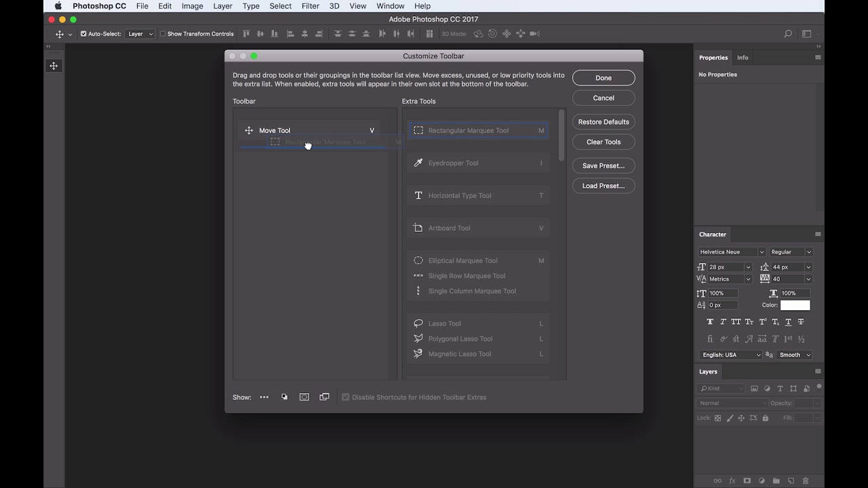
Task: Toggle the Small Caps style in Character panel
Action: click(749, 322)
